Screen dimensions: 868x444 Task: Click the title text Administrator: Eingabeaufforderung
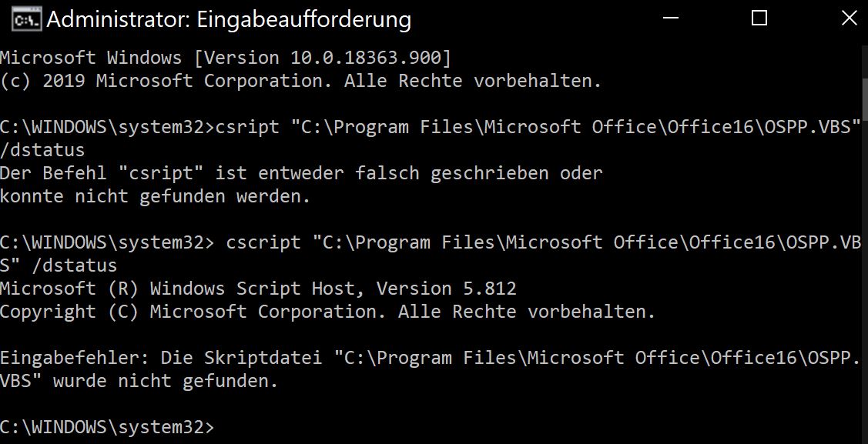(x=229, y=21)
